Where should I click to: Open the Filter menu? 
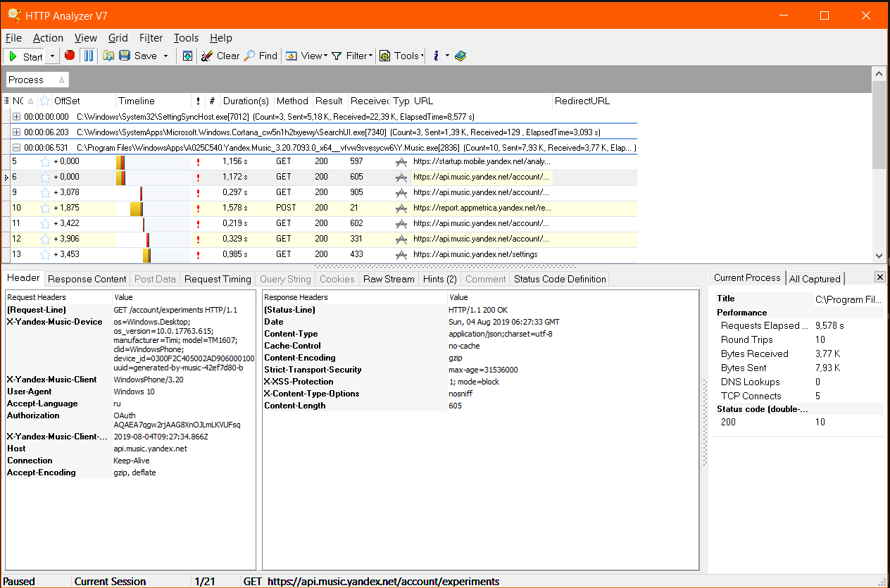151,38
